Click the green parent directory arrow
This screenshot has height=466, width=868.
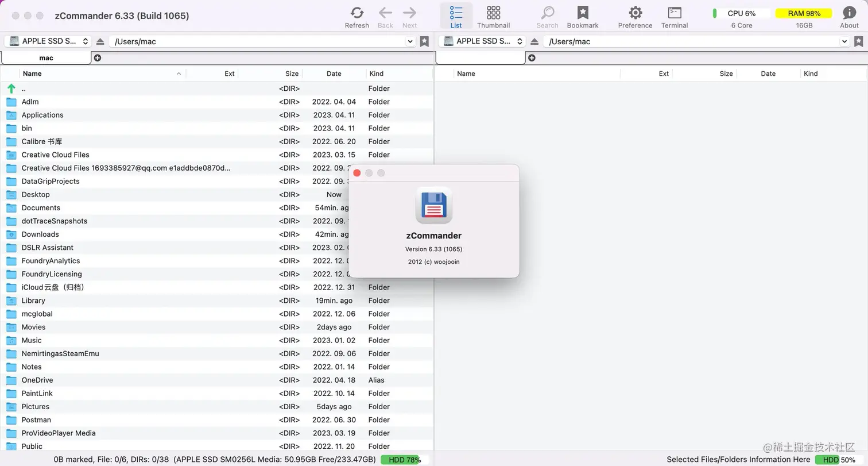(x=11, y=88)
